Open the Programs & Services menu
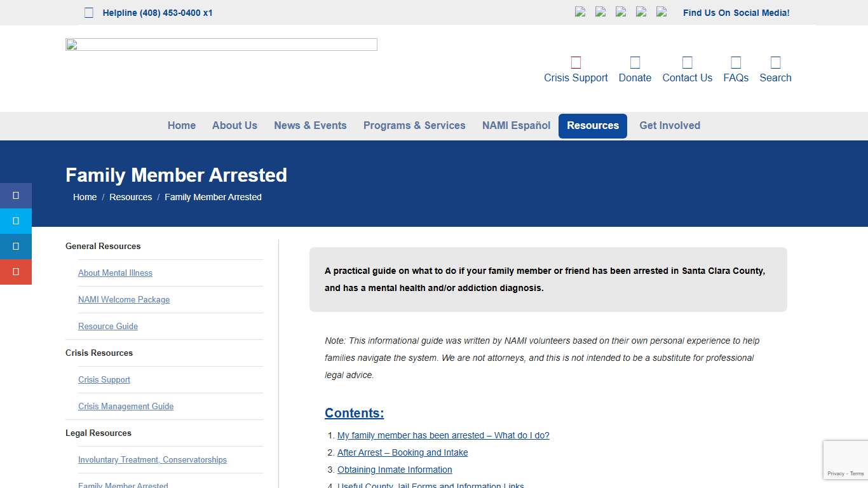Viewport: 868px width, 488px height. point(414,125)
